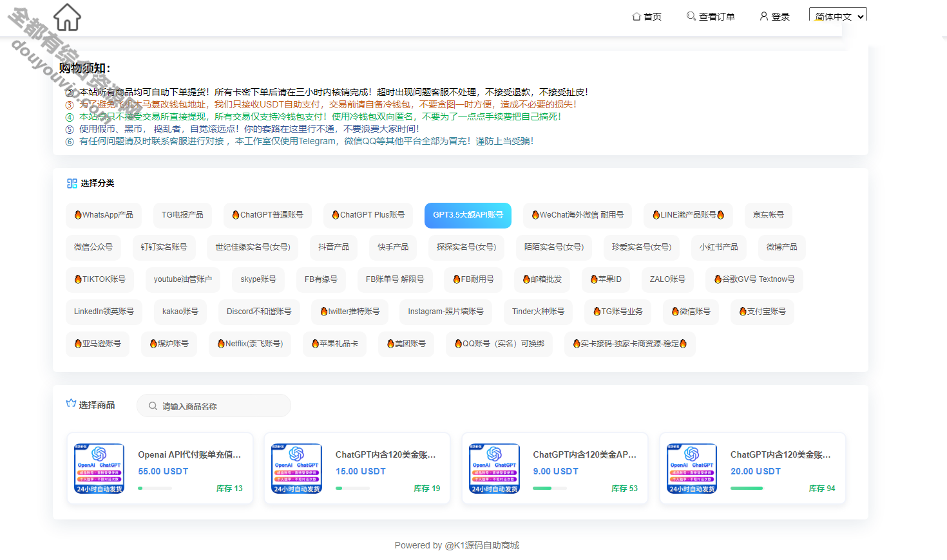Pick 煤炉账号 category
Viewport: 947px width, 560px height.
click(169, 344)
